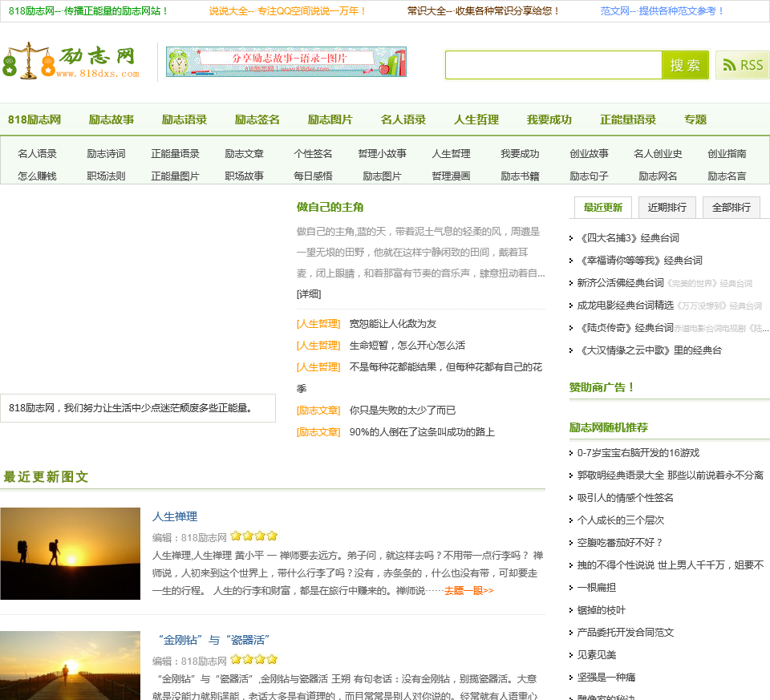Switch to 最近更新 tab
770x700 pixels.
point(602,208)
